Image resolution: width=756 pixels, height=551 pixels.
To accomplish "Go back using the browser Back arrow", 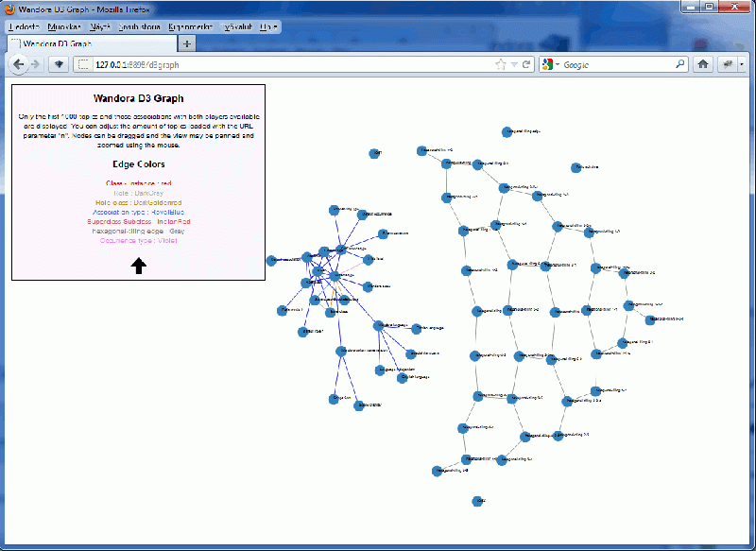I will click(18, 64).
